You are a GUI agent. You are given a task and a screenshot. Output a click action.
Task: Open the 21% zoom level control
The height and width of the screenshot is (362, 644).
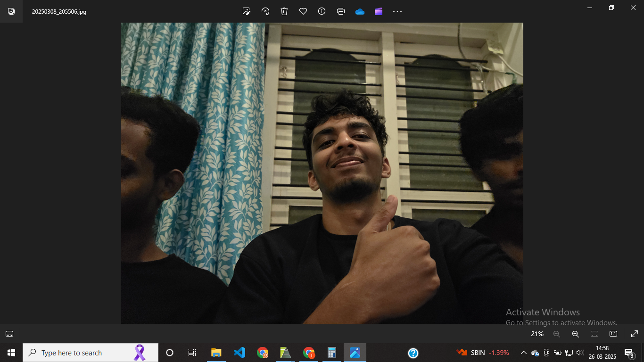[537, 334]
